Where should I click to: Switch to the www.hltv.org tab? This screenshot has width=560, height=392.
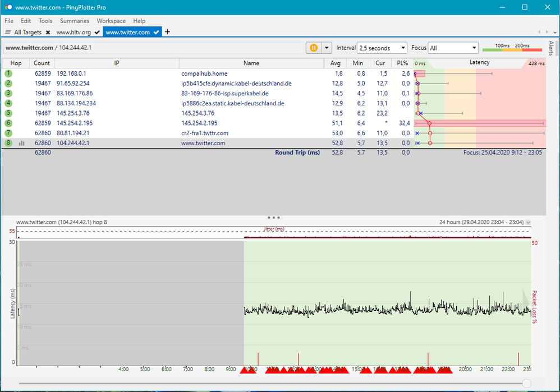(x=74, y=33)
